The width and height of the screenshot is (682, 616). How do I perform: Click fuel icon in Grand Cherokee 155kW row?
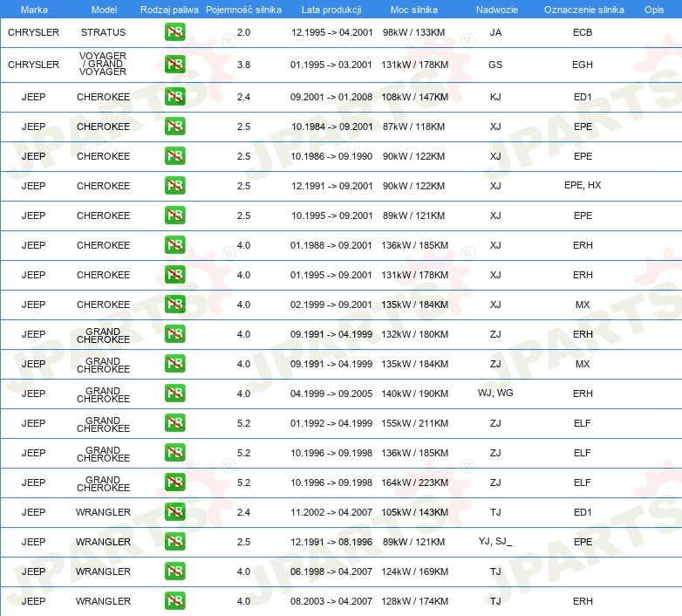click(x=174, y=423)
